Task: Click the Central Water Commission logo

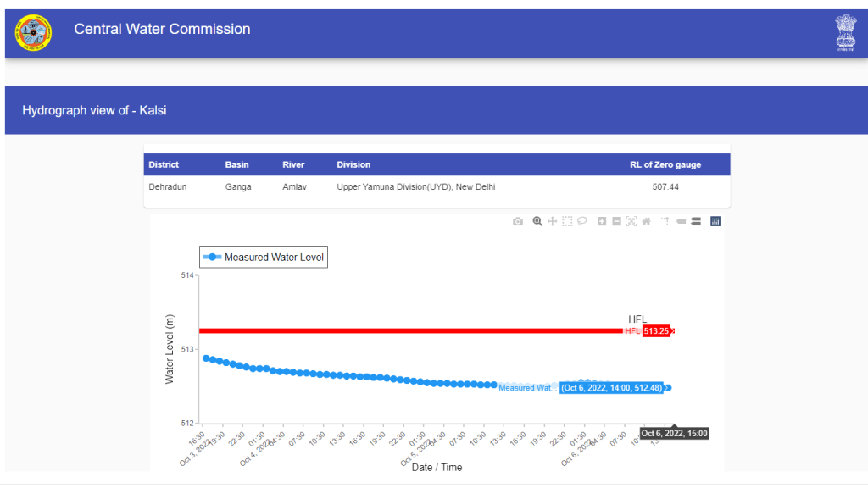Action: point(33,32)
